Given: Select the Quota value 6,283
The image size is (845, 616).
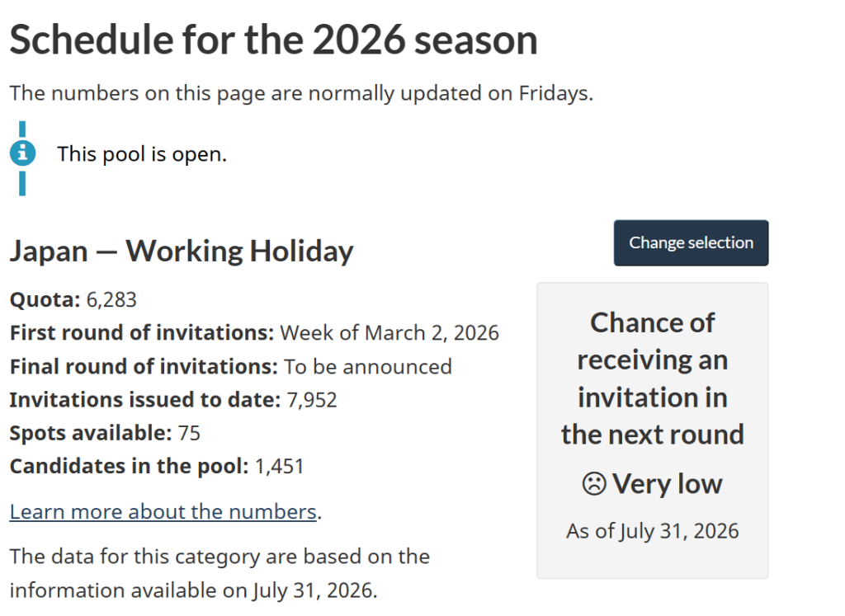Looking at the screenshot, I should coord(111,299).
